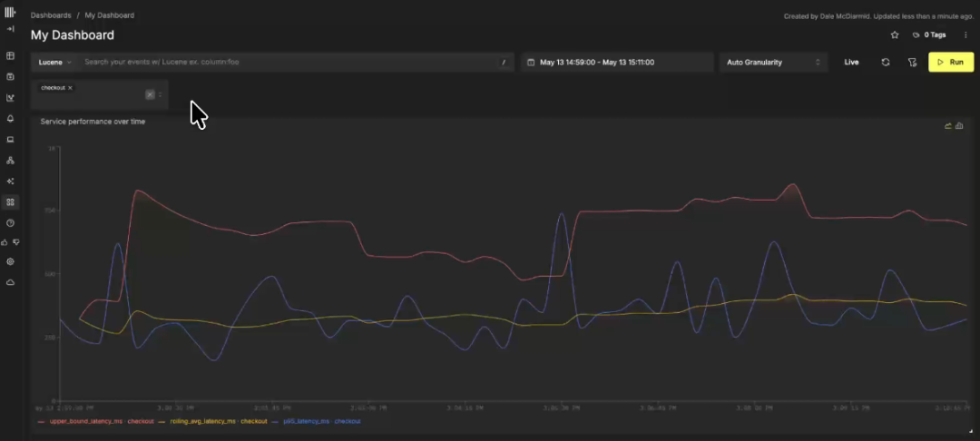Click the My Dashboard breadcrumb
This screenshot has width=980, height=441.
point(110,15)
